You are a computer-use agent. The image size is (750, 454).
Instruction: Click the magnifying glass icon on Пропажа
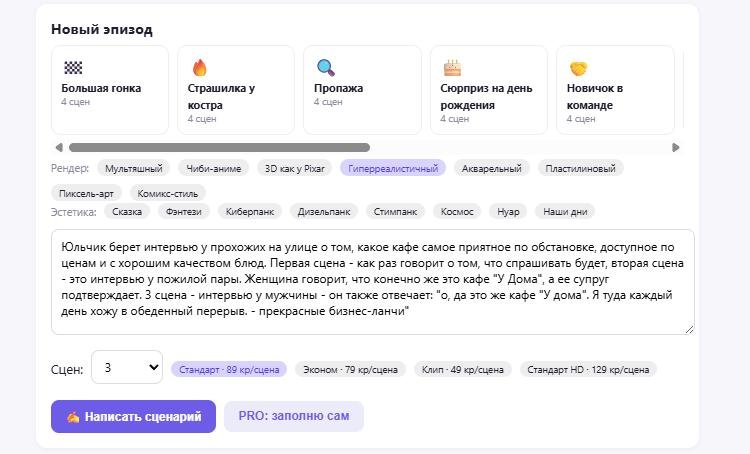pos(326,67)
